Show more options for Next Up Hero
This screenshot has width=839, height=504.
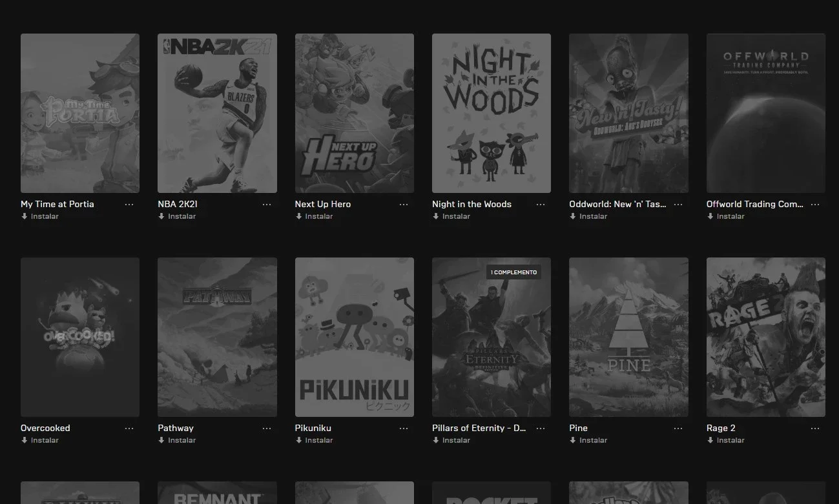(x=404, y=205)
